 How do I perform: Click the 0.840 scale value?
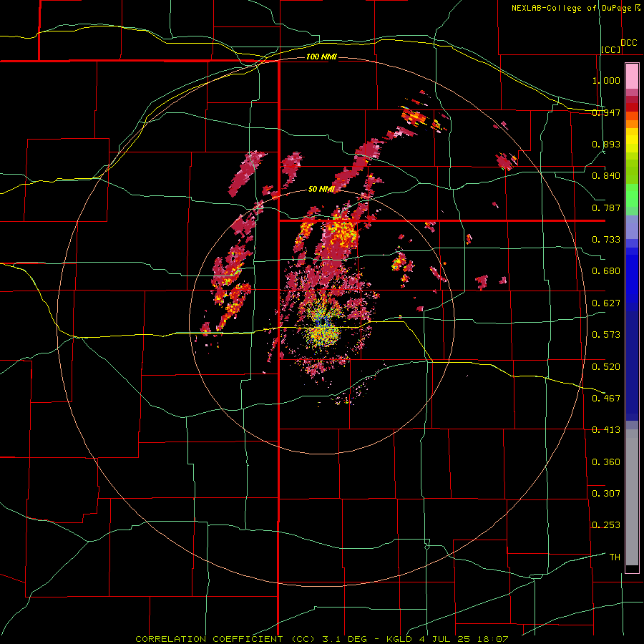(606, 176)
